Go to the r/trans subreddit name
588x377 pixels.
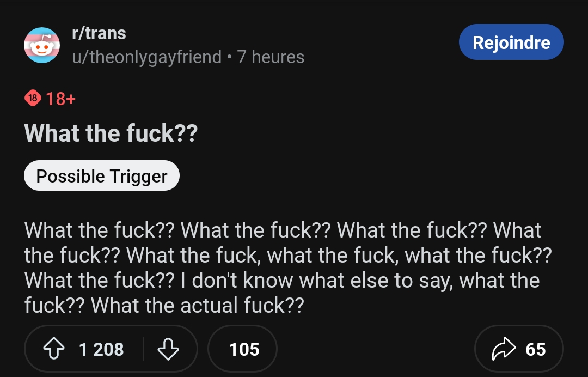99,33
